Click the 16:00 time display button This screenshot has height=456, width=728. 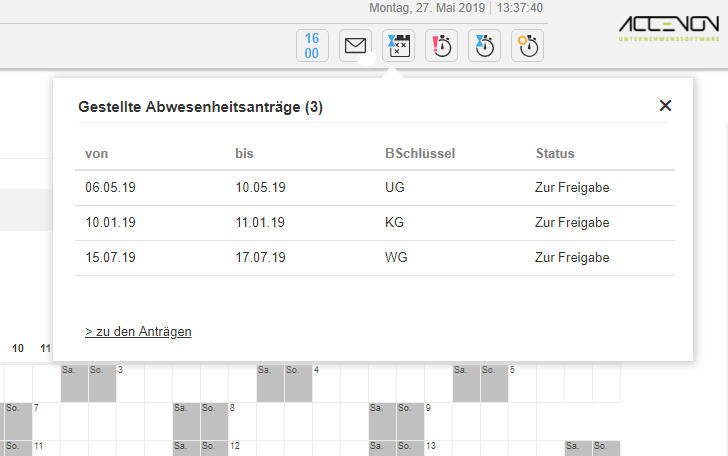312,46
